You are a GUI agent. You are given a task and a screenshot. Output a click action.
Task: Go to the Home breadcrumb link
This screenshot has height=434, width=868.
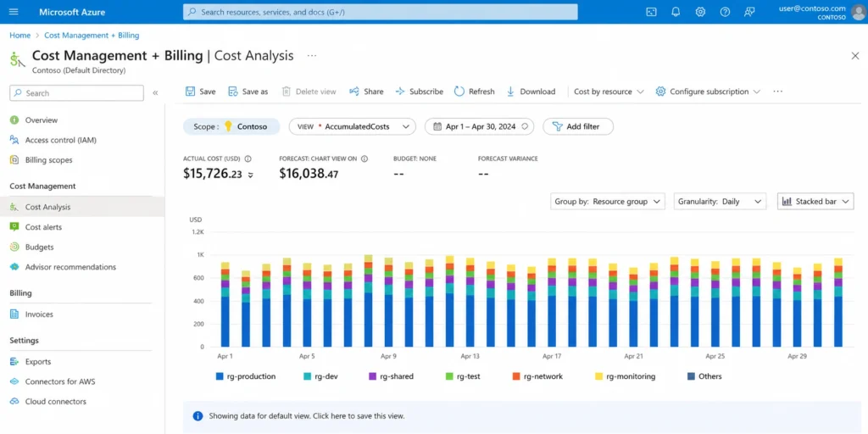pos(20,36)
